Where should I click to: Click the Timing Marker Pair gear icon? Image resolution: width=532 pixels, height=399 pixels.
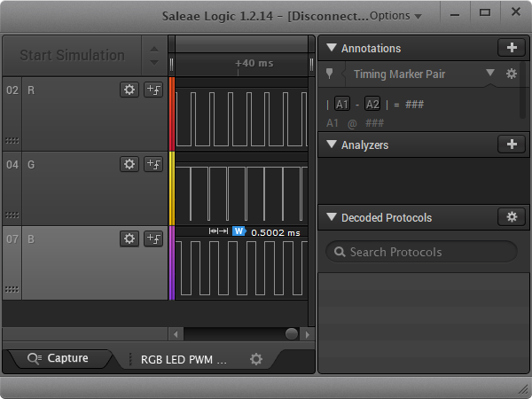coord(512,74)
